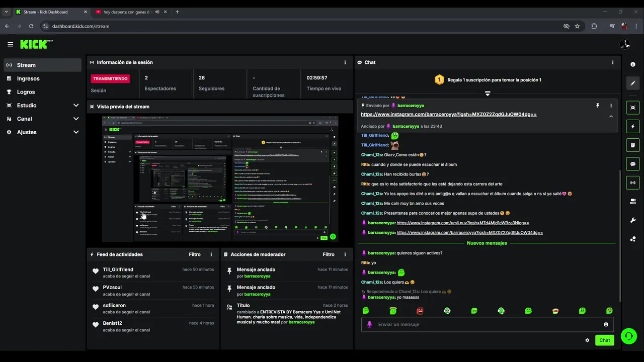
Task: Click the TRANSMITIENDO status badge
Action: [x=110, y=78]
